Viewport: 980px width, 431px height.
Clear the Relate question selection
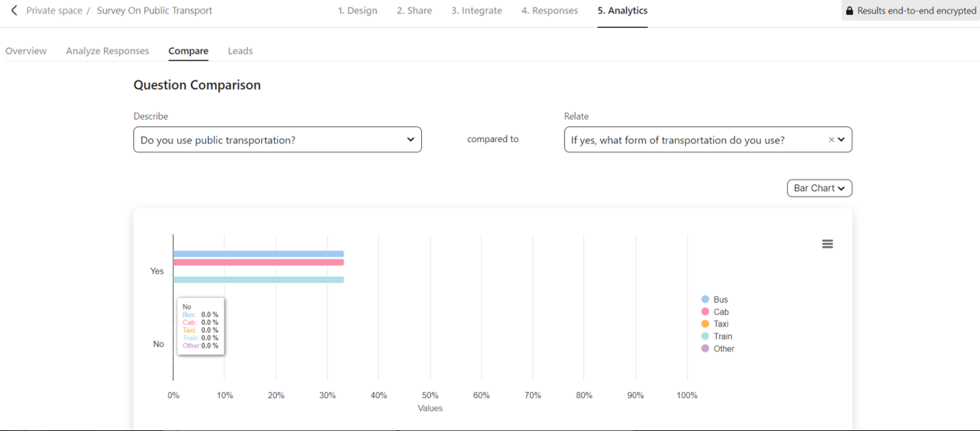831,140
